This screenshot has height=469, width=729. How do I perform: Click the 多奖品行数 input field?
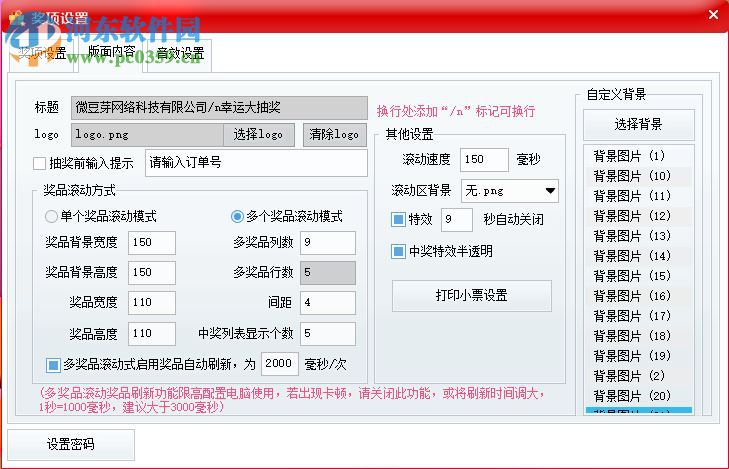coord(328,272)
